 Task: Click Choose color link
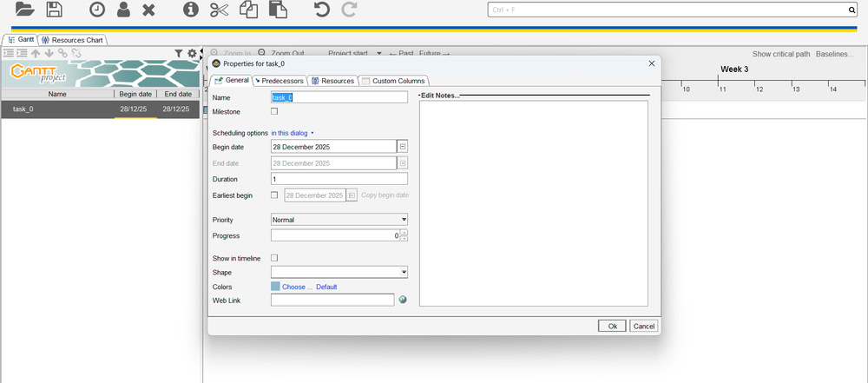[298, 287]
